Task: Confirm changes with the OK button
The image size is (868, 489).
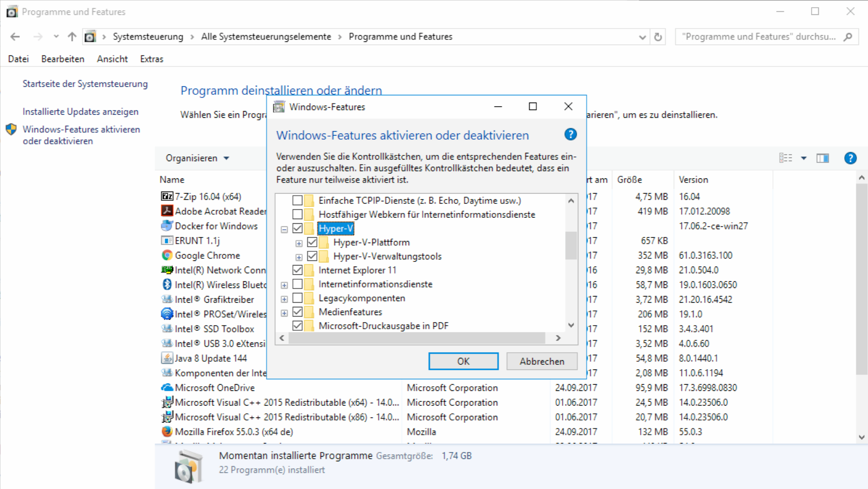Action: [x=463, y=361]
